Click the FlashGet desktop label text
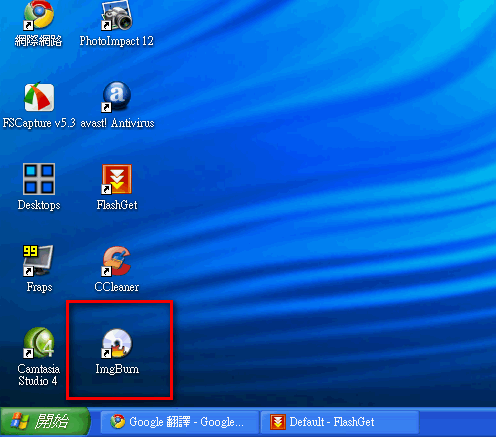This screenshot has height=437, width=496. tap(117, 205)
